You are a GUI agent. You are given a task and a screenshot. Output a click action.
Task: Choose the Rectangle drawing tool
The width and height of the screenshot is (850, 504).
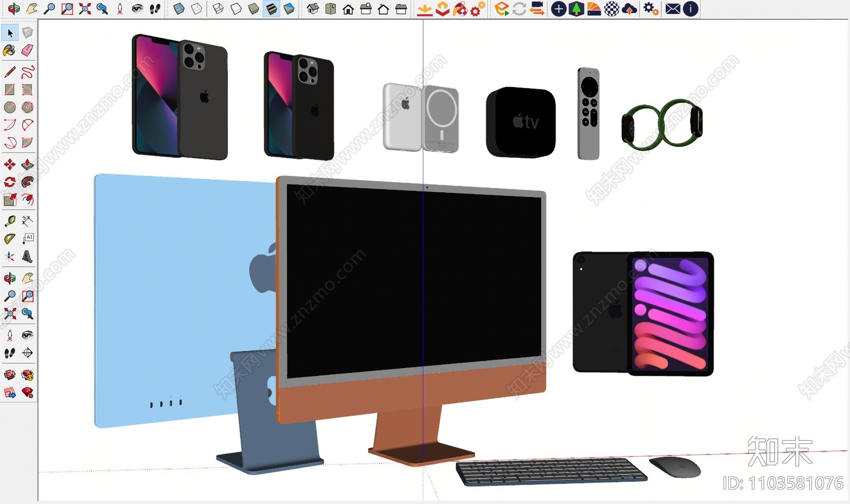[10, 89]
